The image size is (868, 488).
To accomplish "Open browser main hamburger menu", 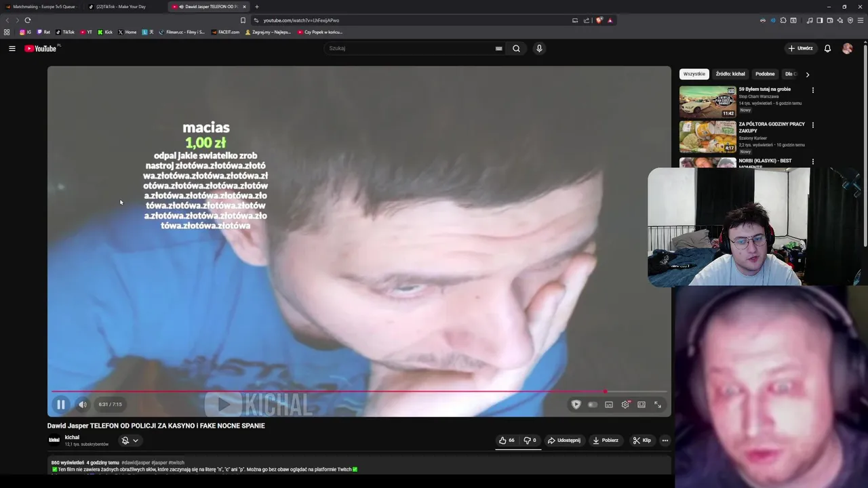I will [x=861, y=20].
